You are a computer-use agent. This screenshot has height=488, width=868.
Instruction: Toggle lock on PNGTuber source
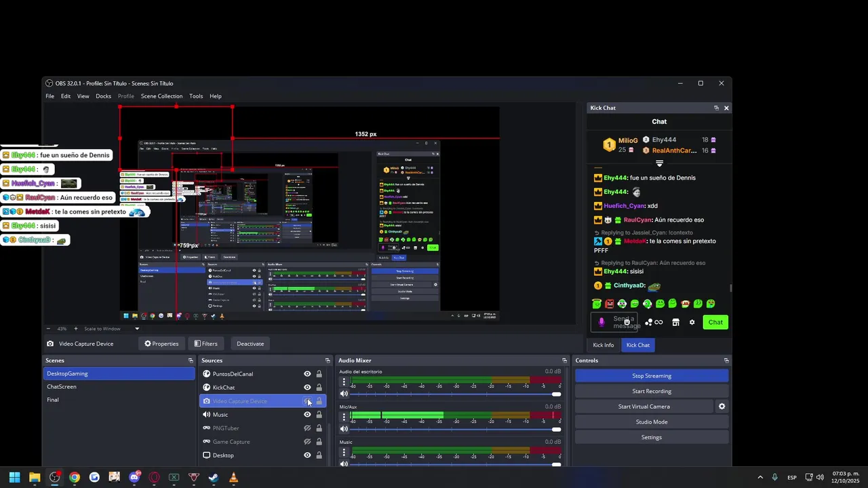pyautogui.click(x=319, y=428)
